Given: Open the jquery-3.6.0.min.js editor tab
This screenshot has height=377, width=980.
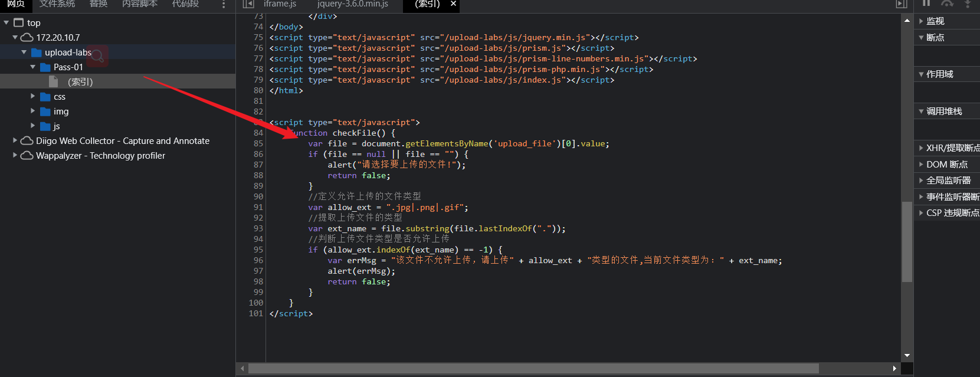Looking at the screenshot, I should click(353, 4).
